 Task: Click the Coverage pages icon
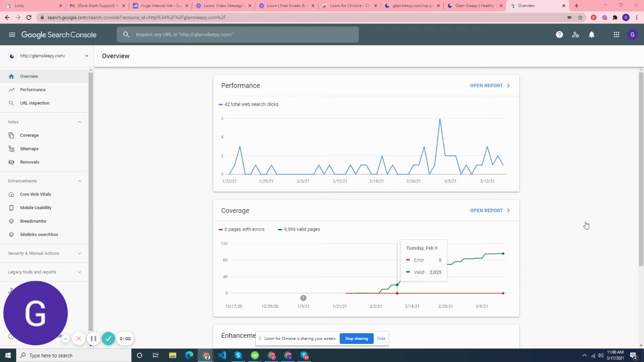point(12,135)
